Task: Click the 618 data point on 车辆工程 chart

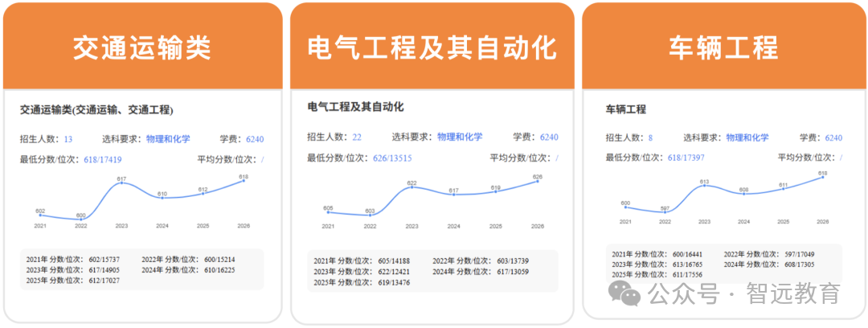Action: click(823, 178)
